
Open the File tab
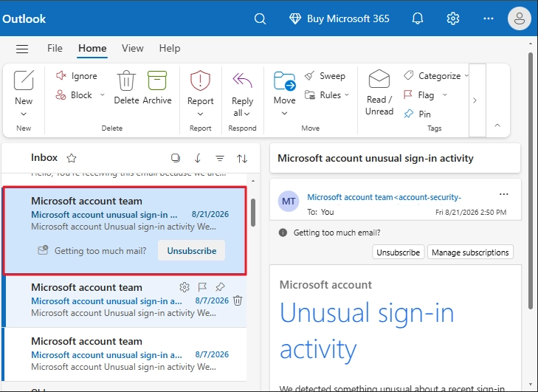55,48
